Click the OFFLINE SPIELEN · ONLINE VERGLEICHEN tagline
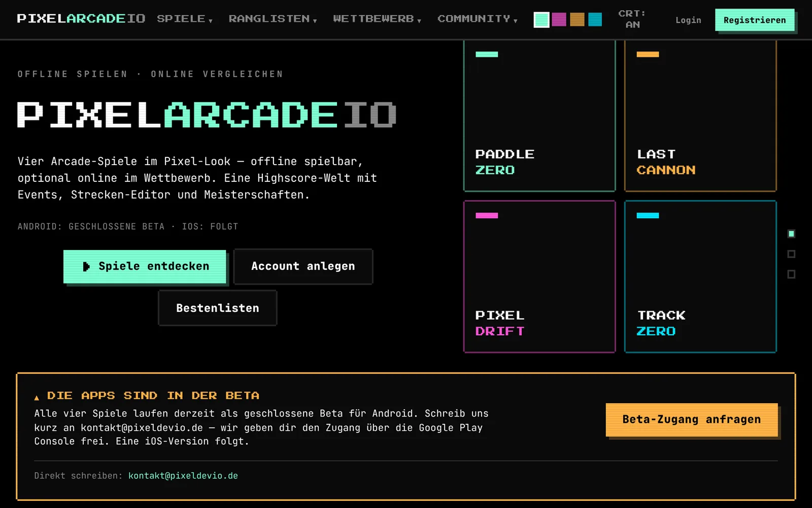The image size is (812, 508). click(150, 74)
